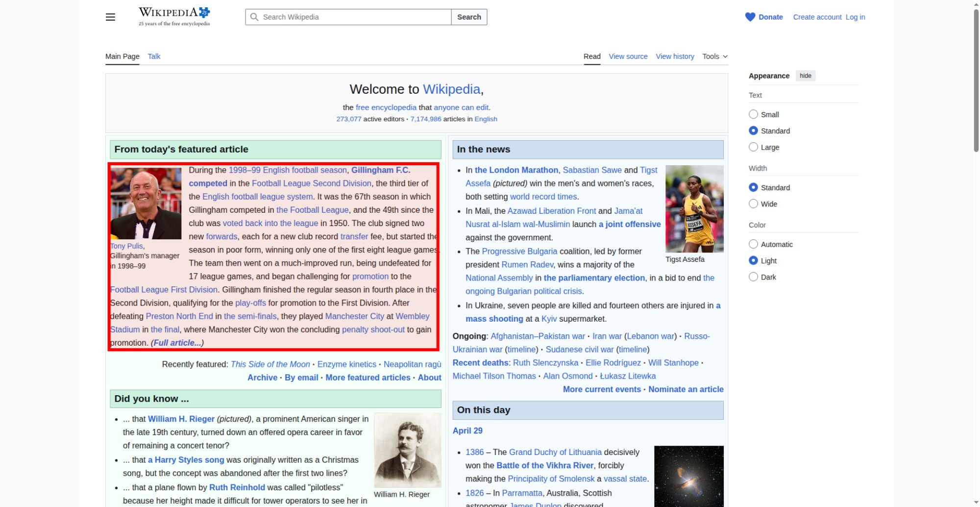Select Large text size option
The height and width of the screenshot is (507, 980).
click(x=753, y=147)
